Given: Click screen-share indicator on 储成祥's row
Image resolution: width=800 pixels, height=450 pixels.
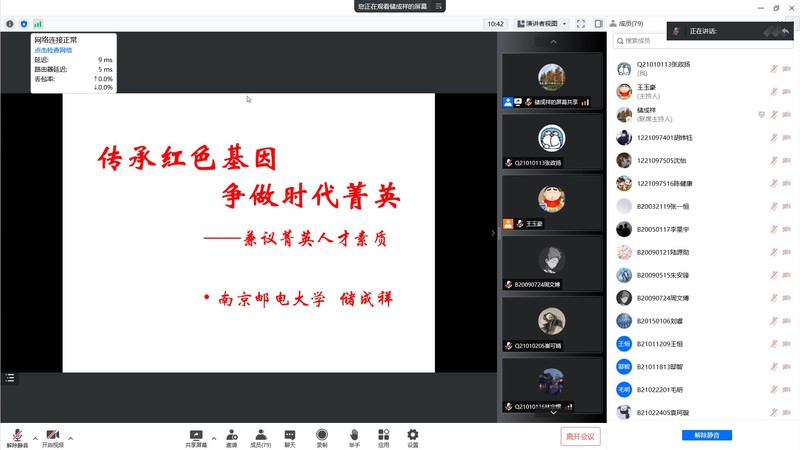Looking at the screenshot, I should (x=761, y=115).
